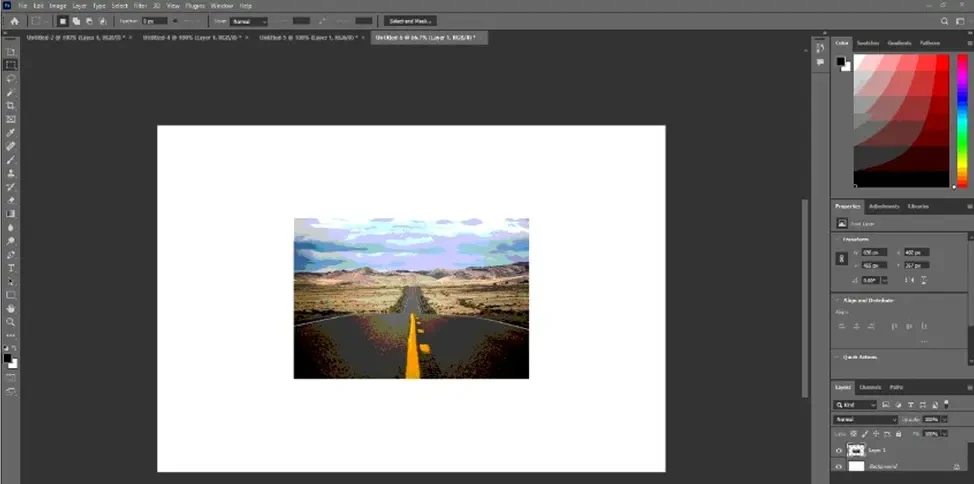Switch to the Untitled-2 document tab
Viewport: 974px width, 484px height.
pos(75,37)
